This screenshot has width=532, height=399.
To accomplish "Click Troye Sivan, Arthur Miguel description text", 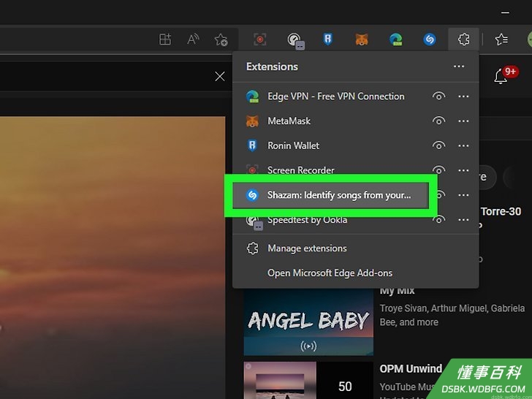I will click(452, 315).
